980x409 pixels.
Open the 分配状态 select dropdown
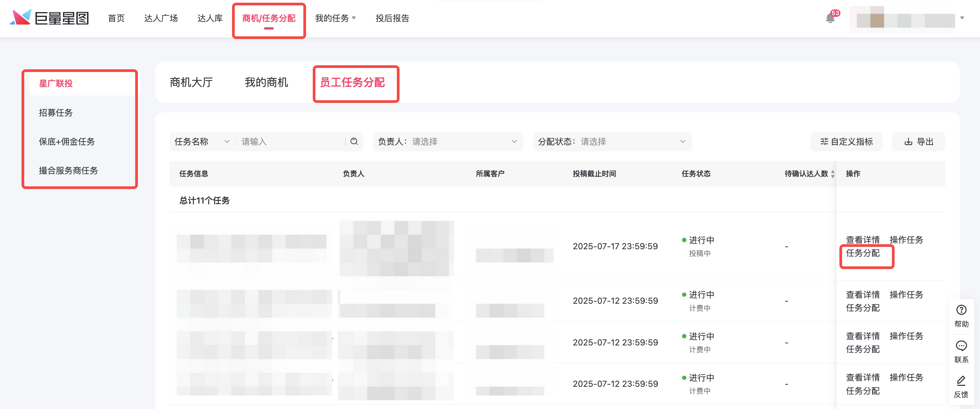point(612,142)
